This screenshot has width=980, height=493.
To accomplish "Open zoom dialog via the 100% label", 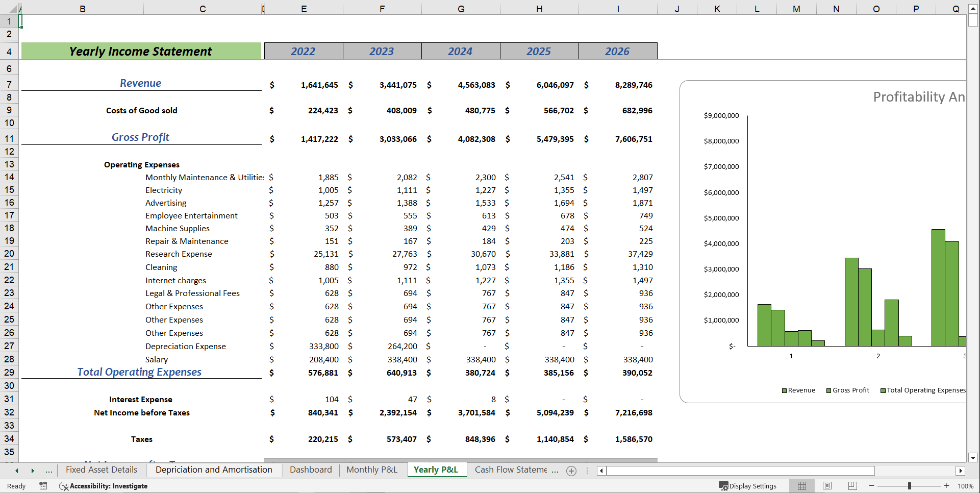I will coord(965,486).
